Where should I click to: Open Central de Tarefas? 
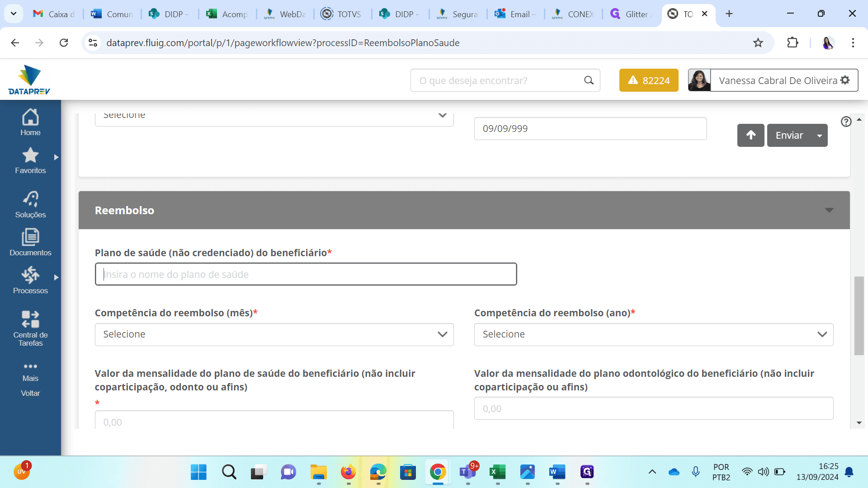30,328
